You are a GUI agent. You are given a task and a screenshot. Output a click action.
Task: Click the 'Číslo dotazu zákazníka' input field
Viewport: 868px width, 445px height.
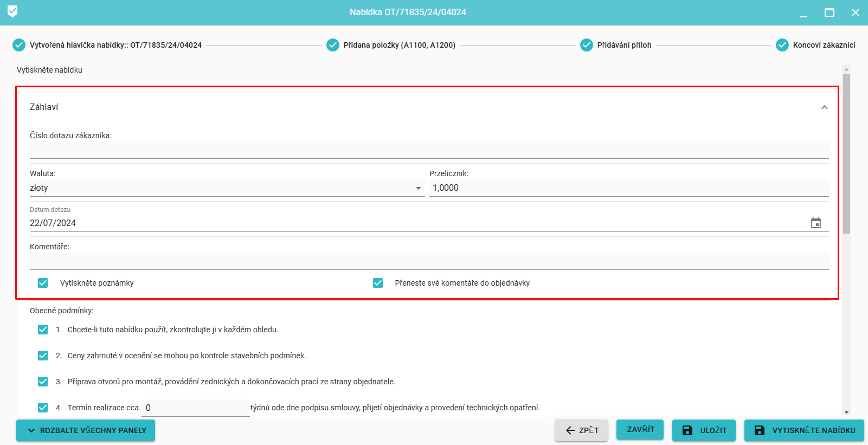point(428,150)
